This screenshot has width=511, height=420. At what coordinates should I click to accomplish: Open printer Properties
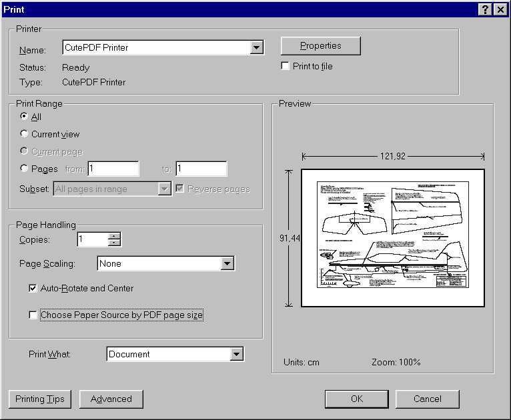click(x=320, y=46)
